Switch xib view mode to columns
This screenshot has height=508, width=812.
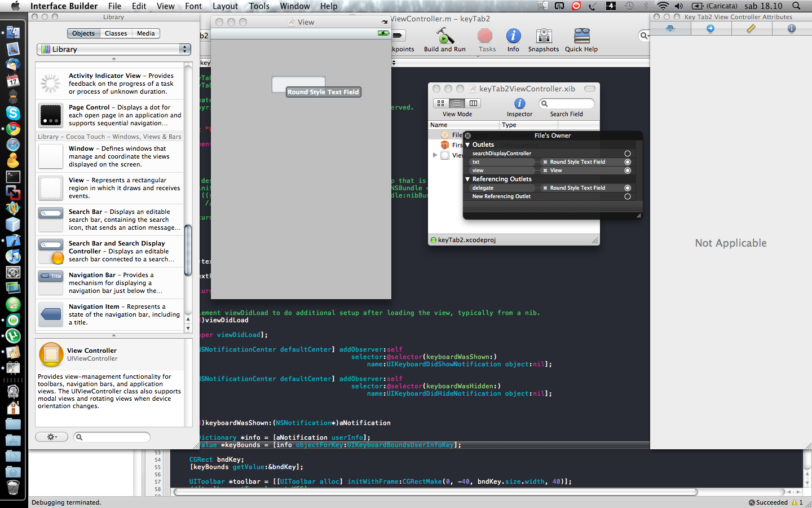[474, 103]
